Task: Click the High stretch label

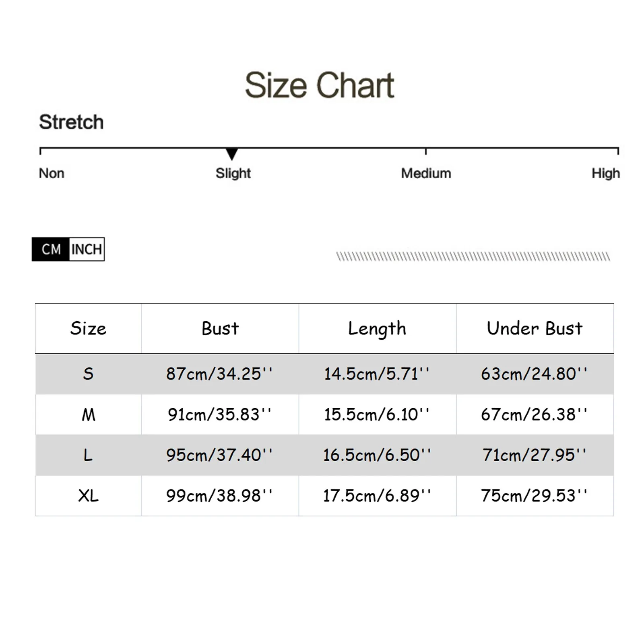Action: point(605,173)
